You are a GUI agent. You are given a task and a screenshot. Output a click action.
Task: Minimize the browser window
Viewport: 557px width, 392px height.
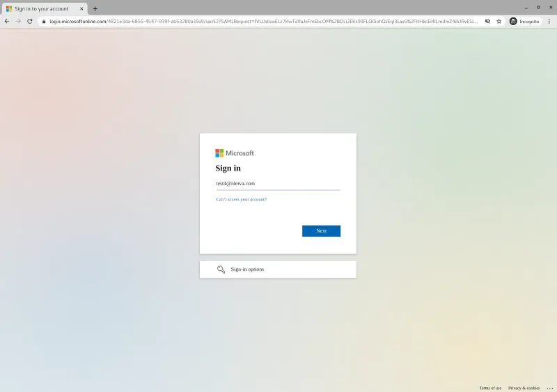point(526,8)
